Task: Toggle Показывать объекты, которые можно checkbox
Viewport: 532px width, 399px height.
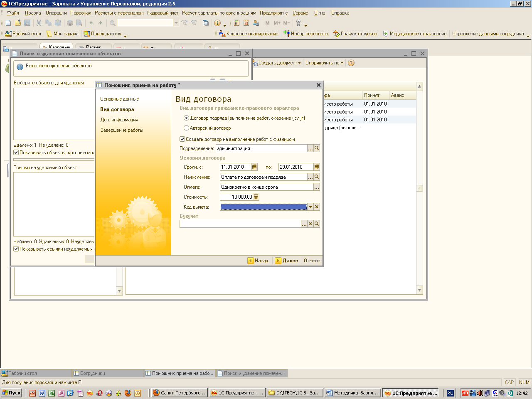Action: tap(16, 153)
